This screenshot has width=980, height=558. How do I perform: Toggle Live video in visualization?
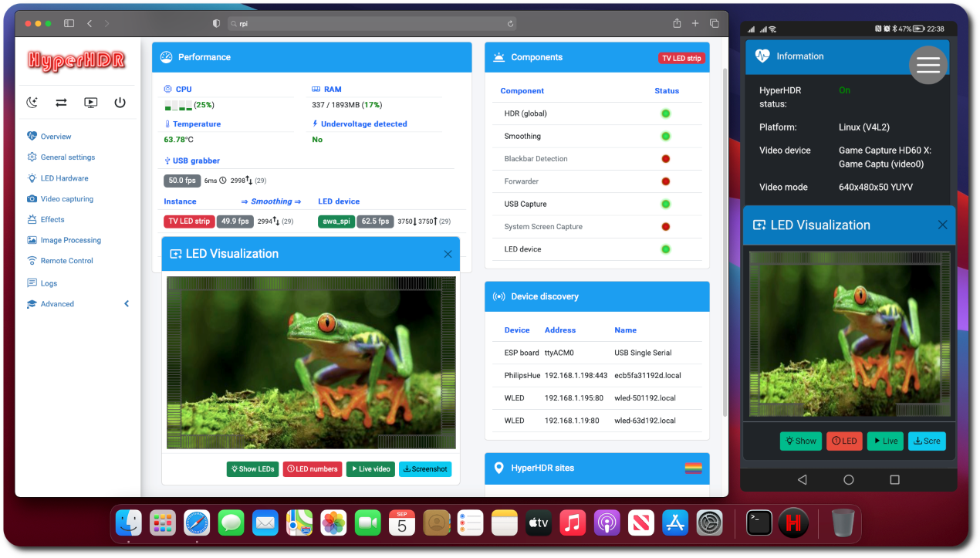370,469
